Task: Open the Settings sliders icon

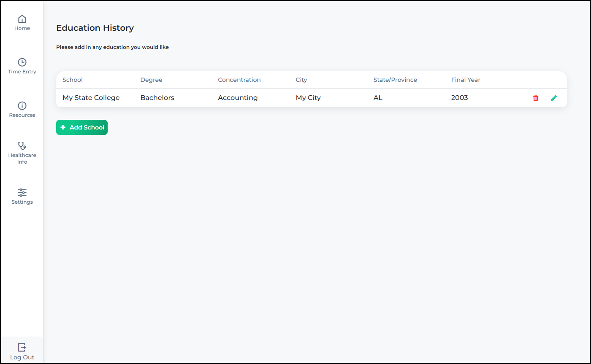Action: pos(22,193)
